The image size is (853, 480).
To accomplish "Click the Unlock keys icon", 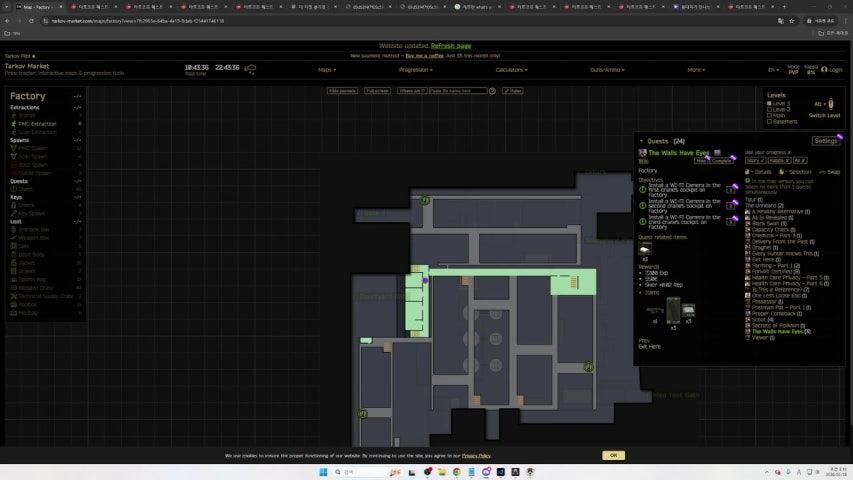I will click(x=14, y=205).
